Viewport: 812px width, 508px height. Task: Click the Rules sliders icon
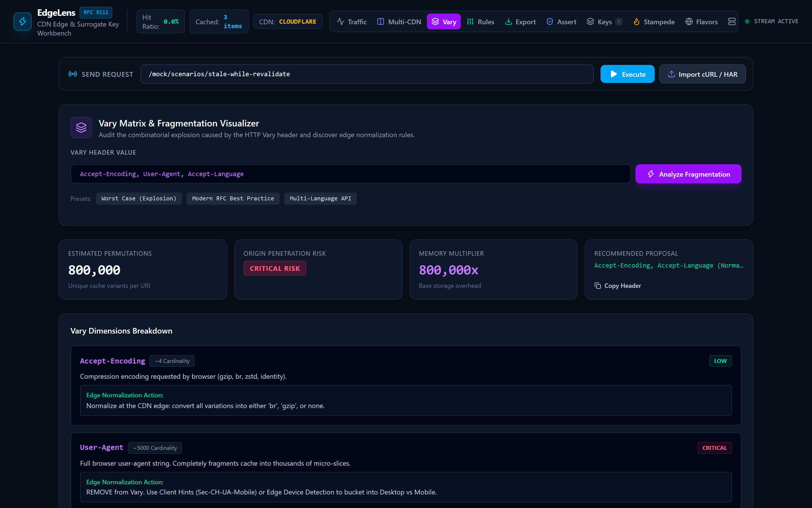[x=470, y=21]
